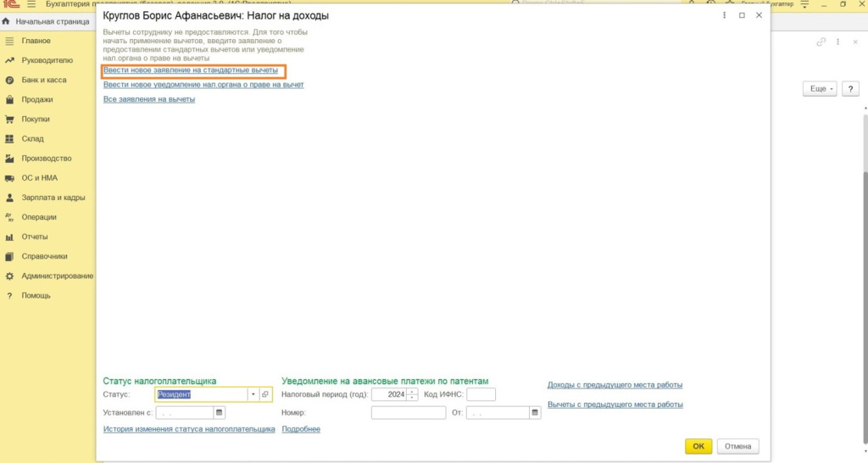Image resolution: width=868 pixels, height=463 pixels.
Task: Open Все заявления на вычеты link
Action: 149,99
